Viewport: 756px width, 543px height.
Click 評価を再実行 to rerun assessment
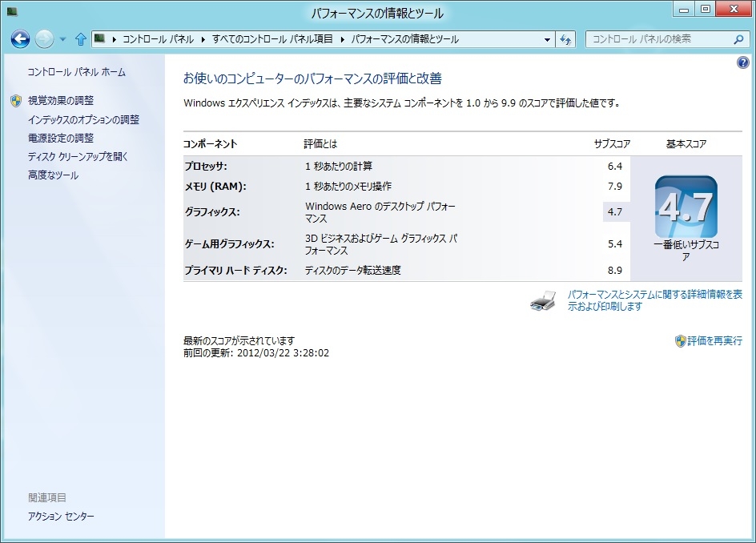pyautogui.click(x=714, y=341)
